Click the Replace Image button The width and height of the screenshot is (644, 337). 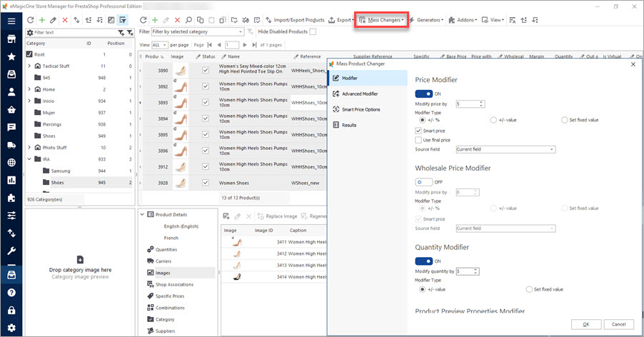click(x=277, y=216)
